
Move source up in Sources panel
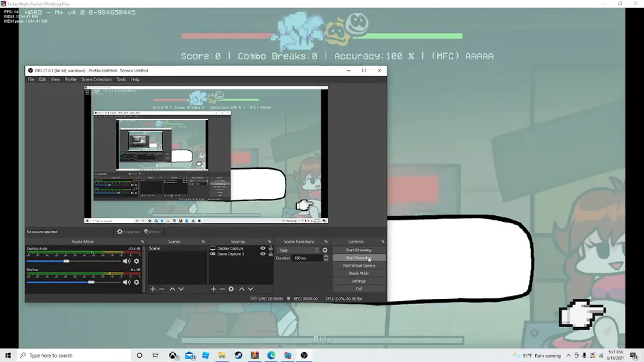tap(242, 289)
